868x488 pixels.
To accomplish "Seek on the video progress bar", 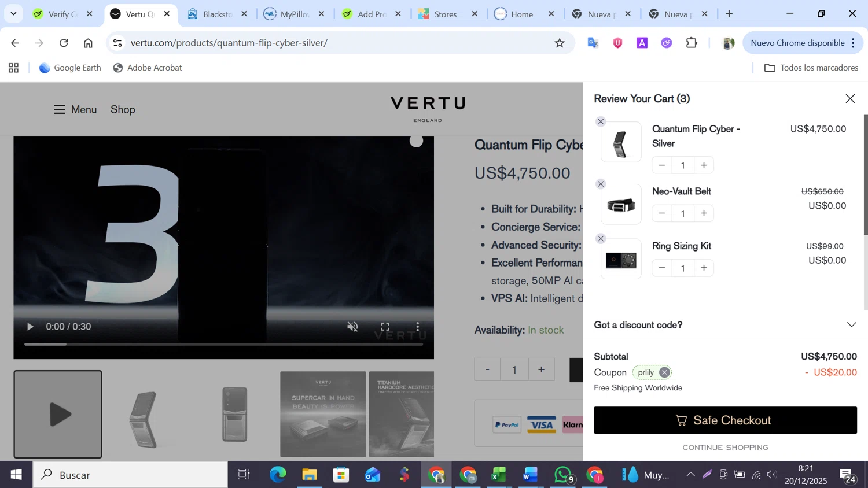I will tap(223, 345).
